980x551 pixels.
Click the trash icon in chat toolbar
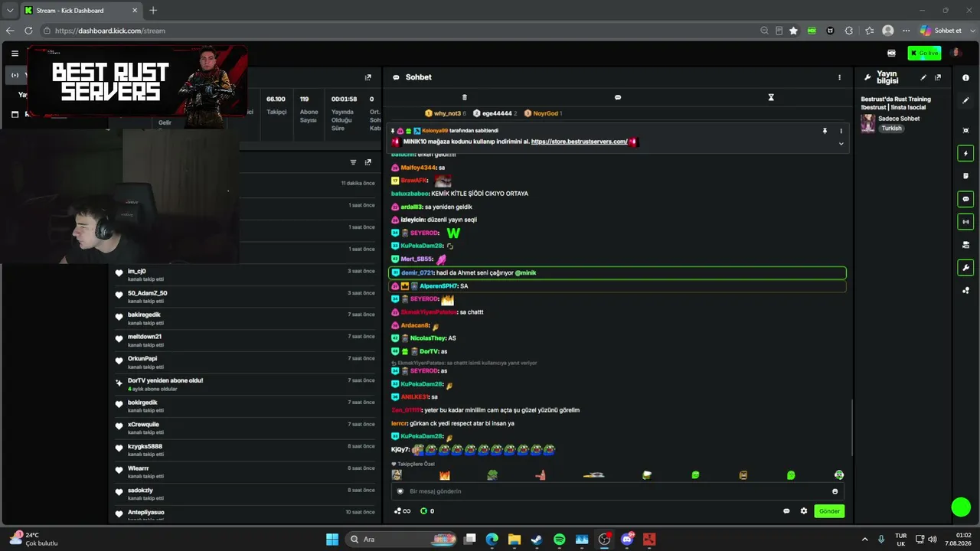pos(464,97)
